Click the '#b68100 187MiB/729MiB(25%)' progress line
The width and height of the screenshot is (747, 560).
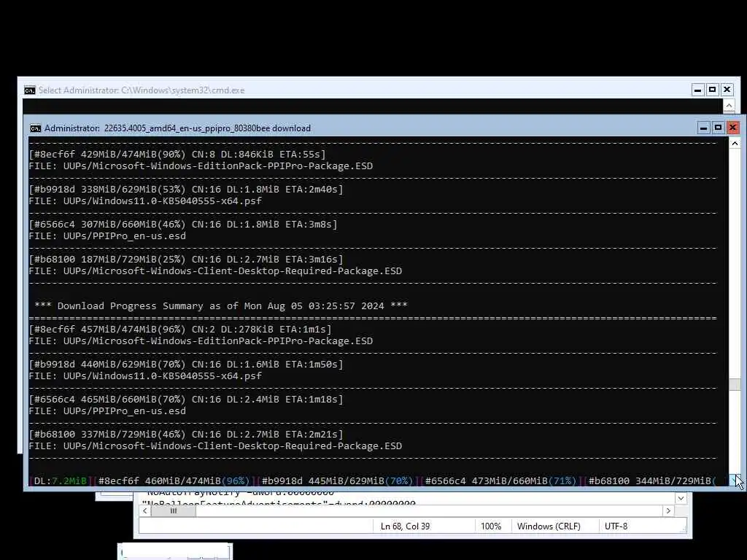click(186, 259)
